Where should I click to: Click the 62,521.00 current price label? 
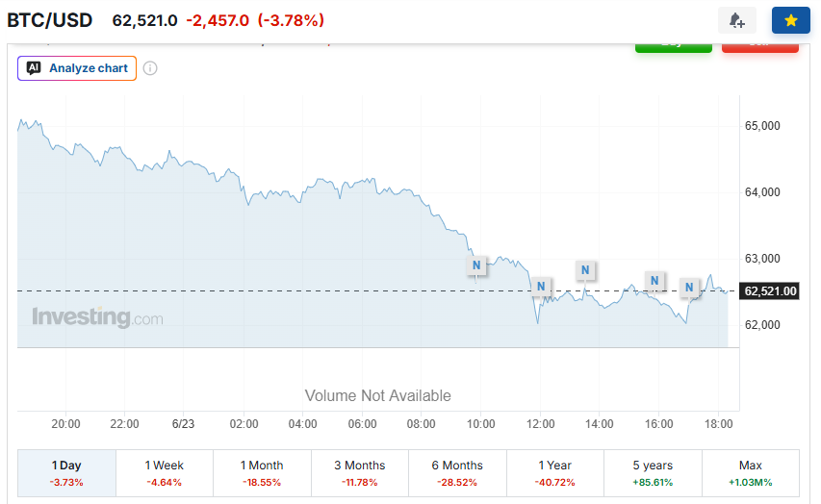[769, 291]
